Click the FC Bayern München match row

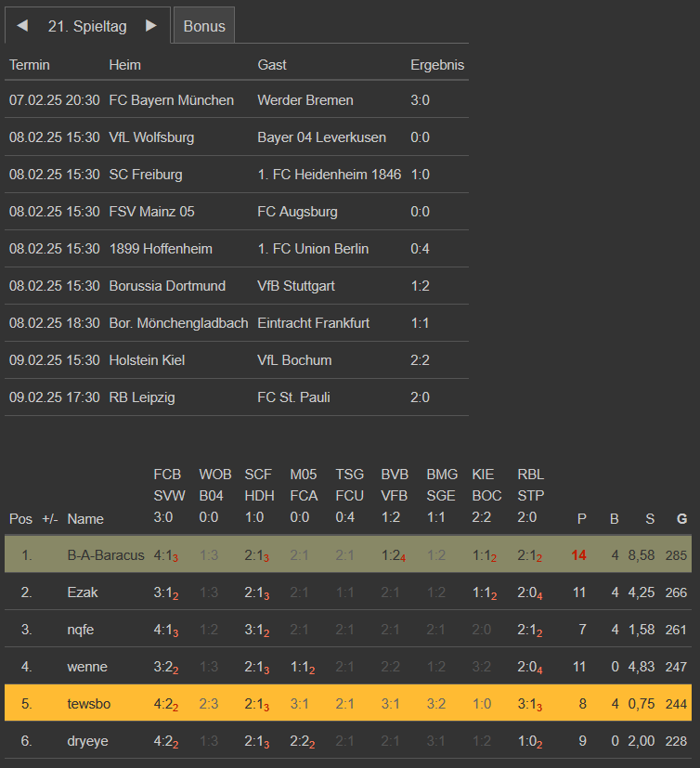point(171,100)
